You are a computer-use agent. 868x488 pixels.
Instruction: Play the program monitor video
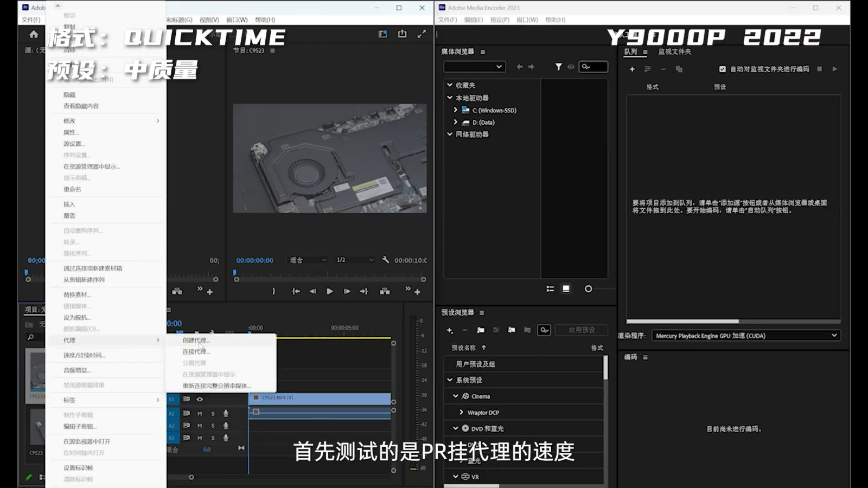[329, 291]
